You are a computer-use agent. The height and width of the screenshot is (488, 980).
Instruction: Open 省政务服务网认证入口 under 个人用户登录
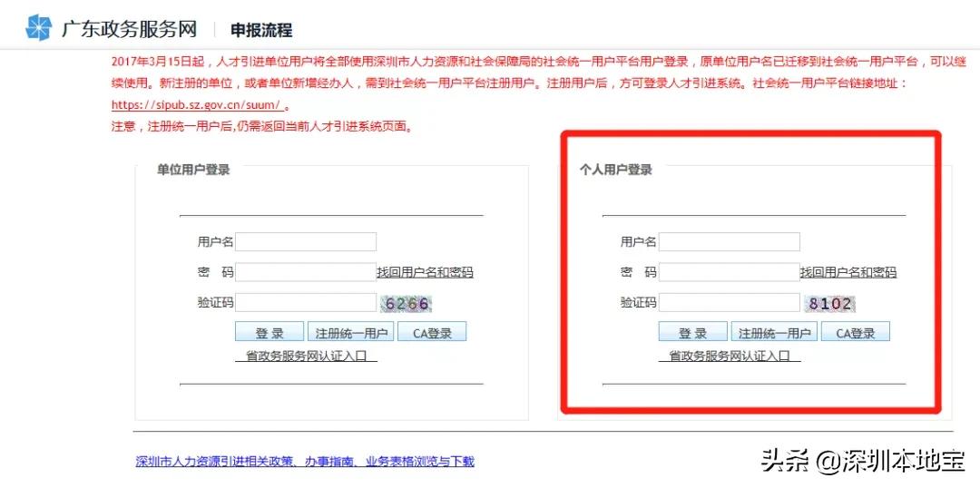(x=730, y=356)
